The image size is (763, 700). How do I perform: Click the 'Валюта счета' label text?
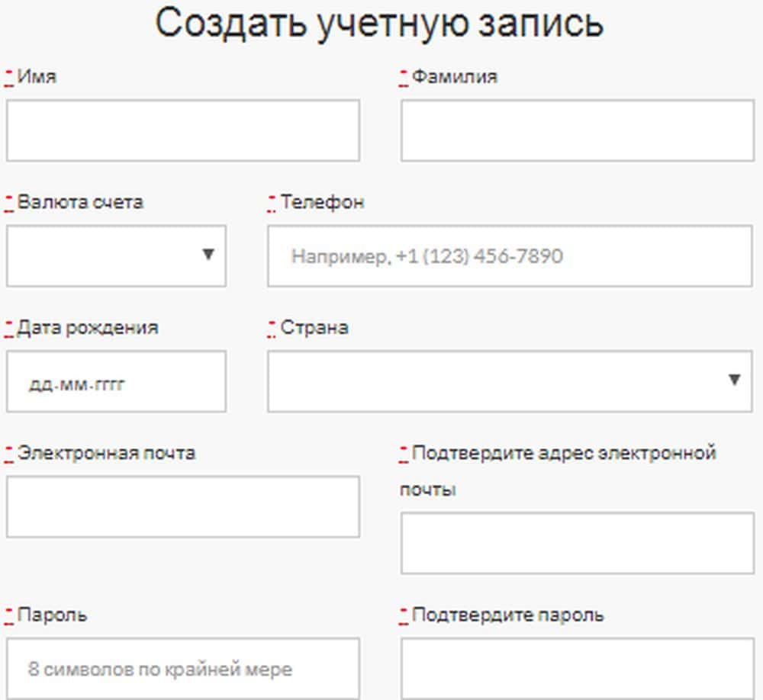point(80,202)
